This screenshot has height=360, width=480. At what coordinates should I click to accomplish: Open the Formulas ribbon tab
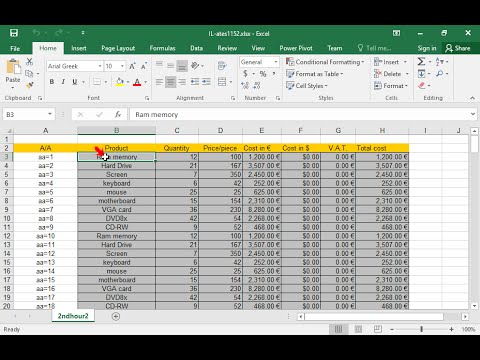click(162, 48)
